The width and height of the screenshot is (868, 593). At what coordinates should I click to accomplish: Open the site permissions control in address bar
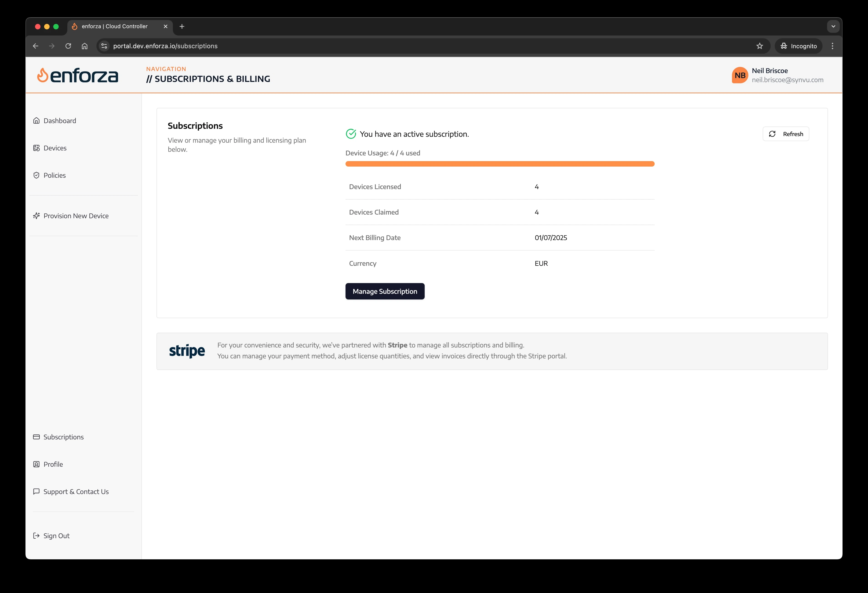[x=104, y=46]
